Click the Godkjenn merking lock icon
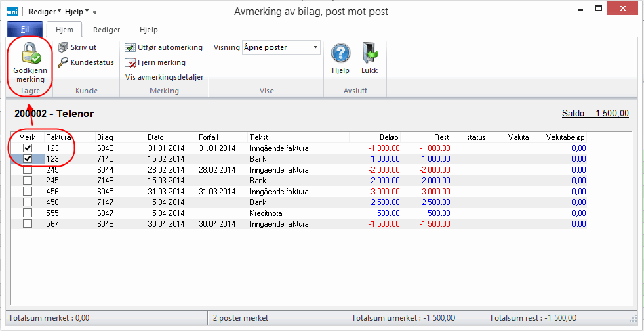Image resolution: width=644 pixels, height=331 pixels. pos(30,53)
